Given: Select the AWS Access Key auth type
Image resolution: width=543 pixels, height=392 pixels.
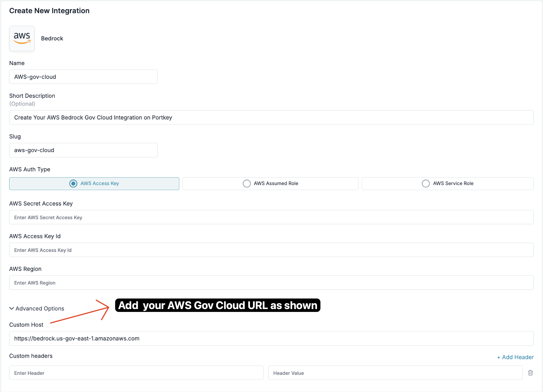Looking at the screenshot, I should [x=94, y=184].
